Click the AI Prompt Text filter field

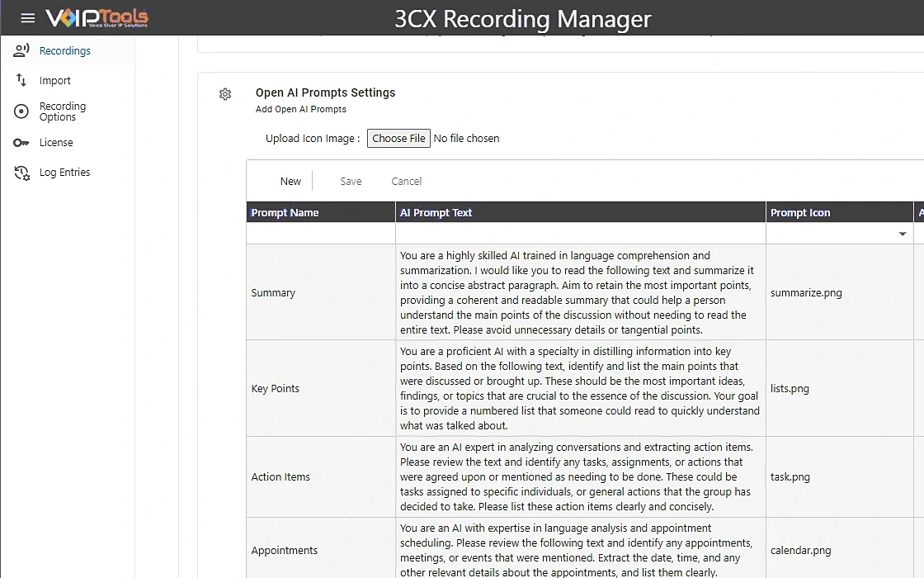pyautogui.click(x=581, y=234)
